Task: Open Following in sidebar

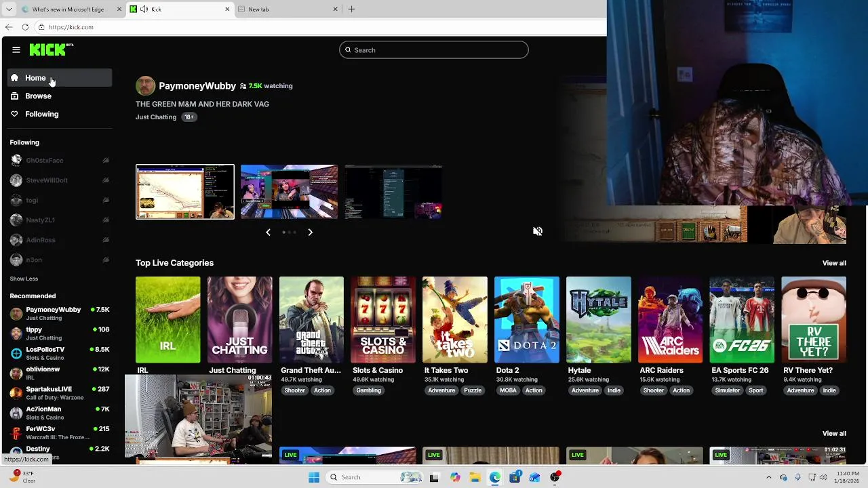Action: [60, 114]
